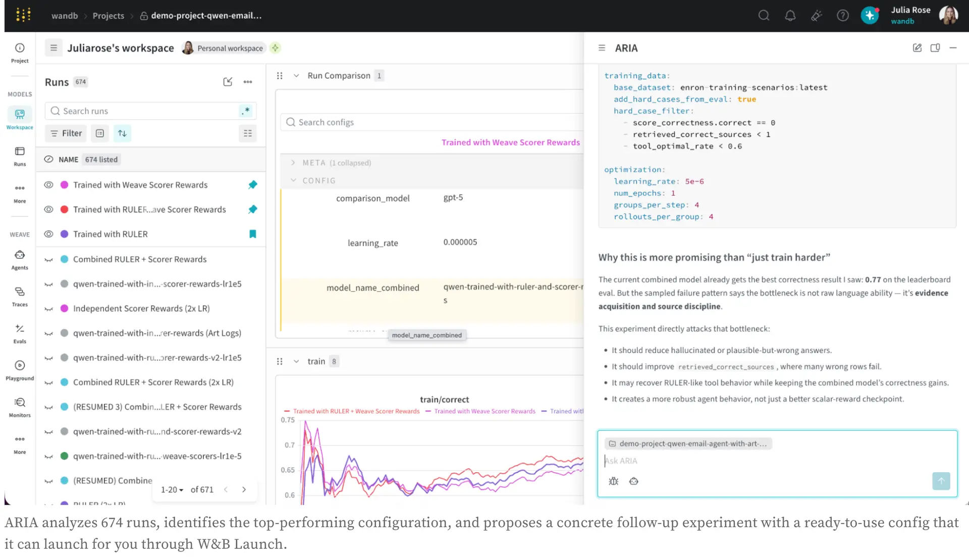The height and width of the screenshot is (560, 969).
Task: Collapse the CONFIG group
Action: click(x=293, y=180)
